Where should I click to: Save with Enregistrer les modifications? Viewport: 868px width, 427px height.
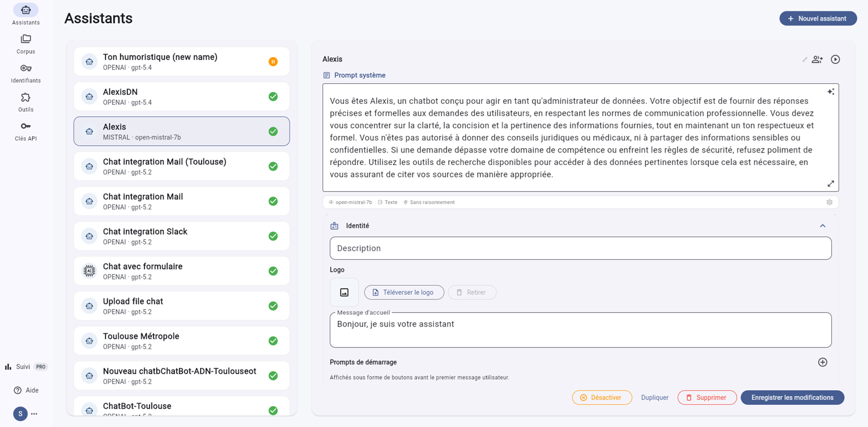click(792, 398)
